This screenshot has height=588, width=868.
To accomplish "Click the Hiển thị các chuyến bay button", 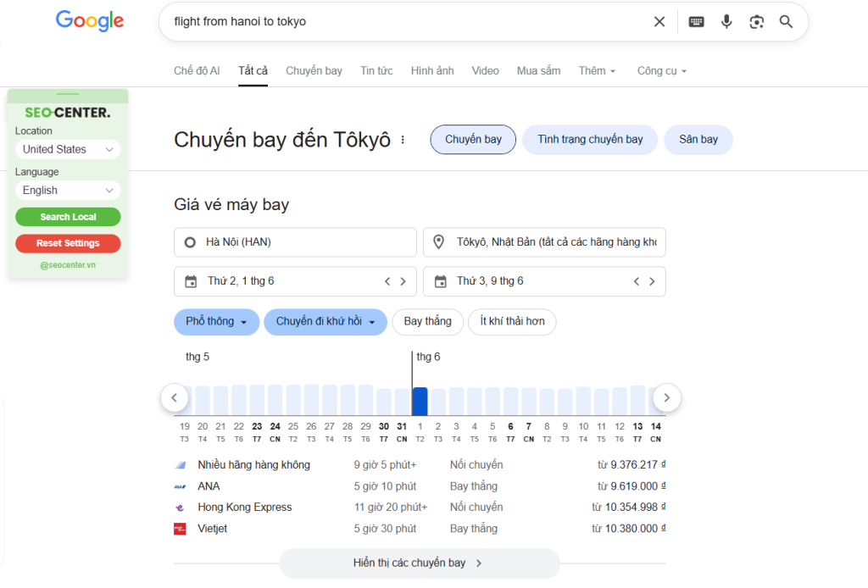I will (420, 563).
